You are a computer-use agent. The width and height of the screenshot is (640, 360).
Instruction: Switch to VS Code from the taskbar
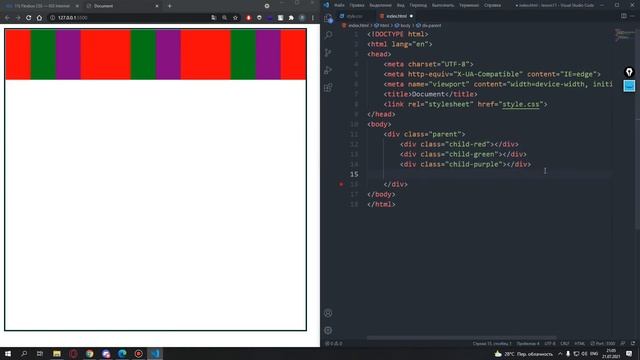155,354
